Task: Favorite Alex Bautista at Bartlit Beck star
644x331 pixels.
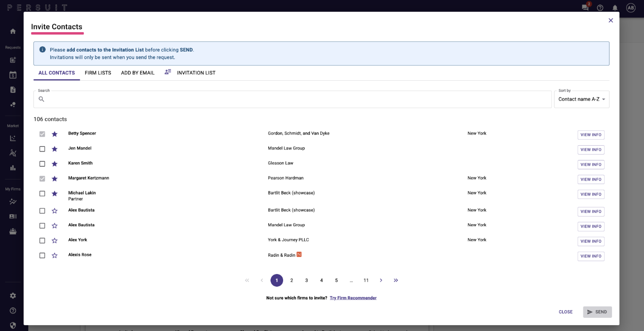Action: pos(55,211)
